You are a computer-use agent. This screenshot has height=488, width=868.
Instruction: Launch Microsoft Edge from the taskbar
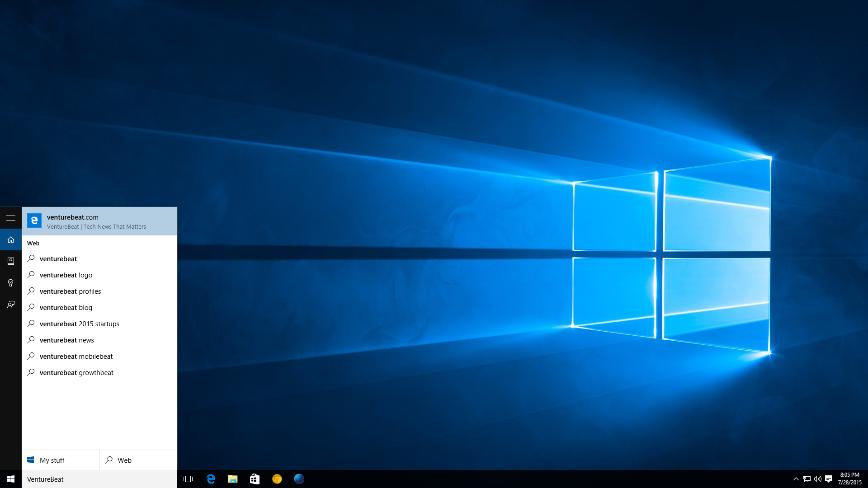click(x=211, y=479)
